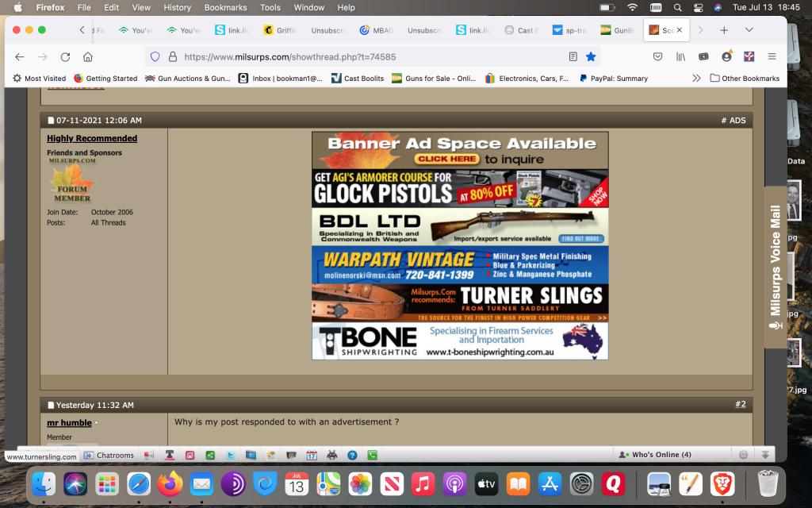Open PayPal: Summary bookmark
Viewport: 812px width, 508px height.
[613, 79]
